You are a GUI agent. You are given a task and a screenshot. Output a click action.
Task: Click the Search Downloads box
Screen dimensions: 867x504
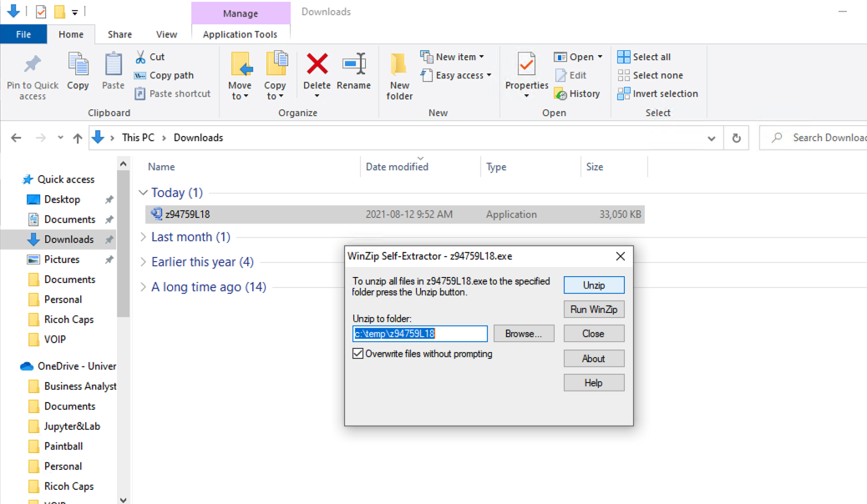[x=813, y=138]
